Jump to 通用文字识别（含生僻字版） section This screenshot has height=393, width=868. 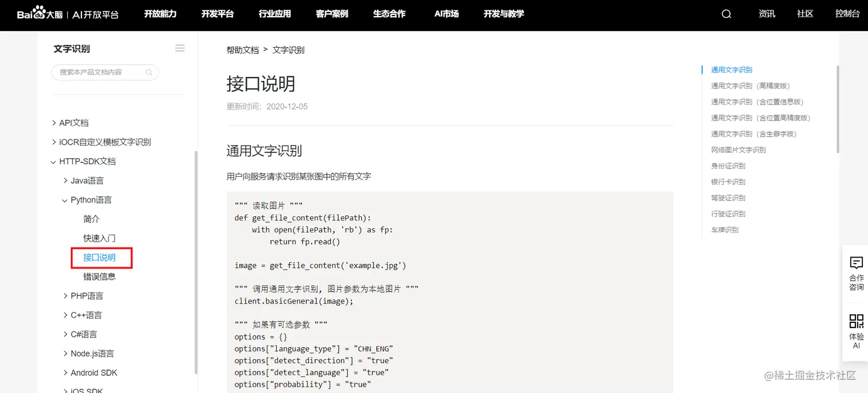click(x=754, y=134)
